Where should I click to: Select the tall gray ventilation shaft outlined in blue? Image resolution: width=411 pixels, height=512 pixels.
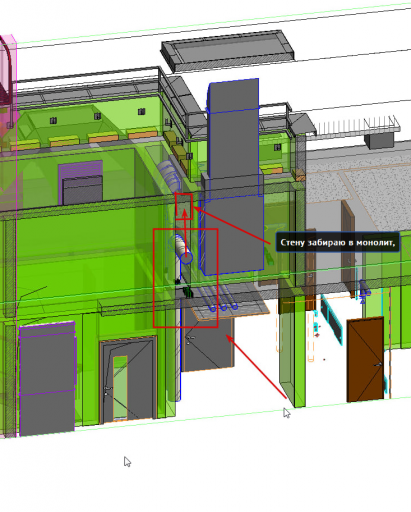click(233, 177)
